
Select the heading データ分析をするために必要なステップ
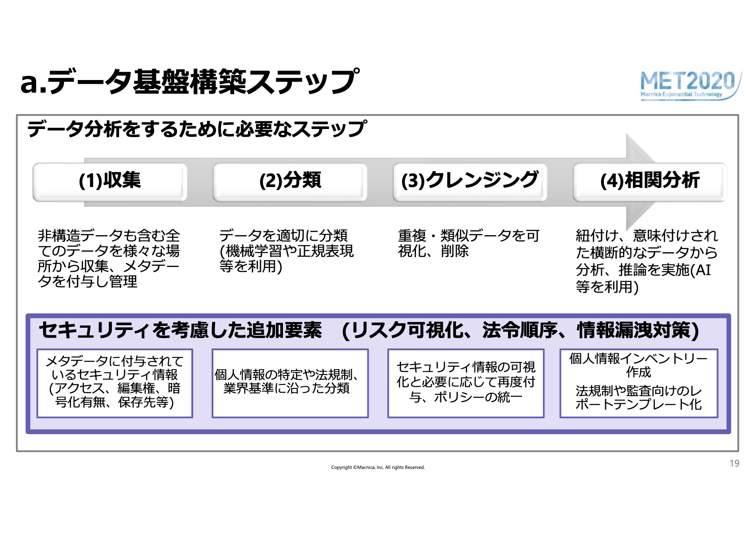197,129
